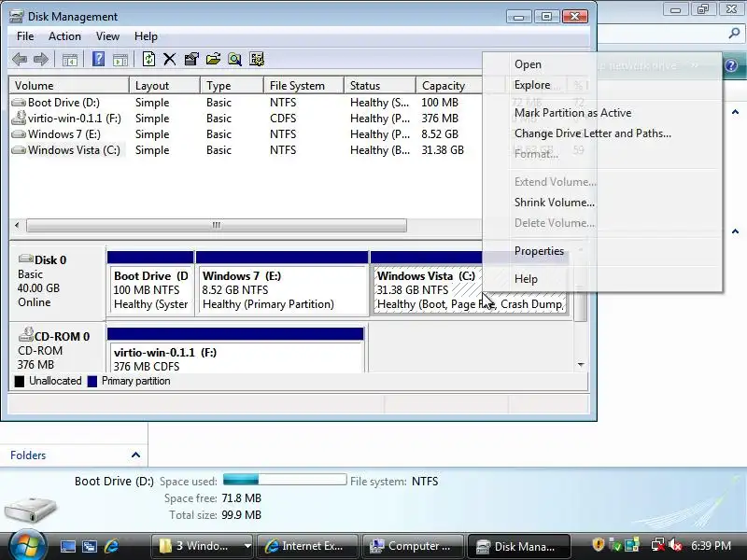Click the disconnected network tray icon
Viewport: 747px width, 560px height.
tap(658, 545)
